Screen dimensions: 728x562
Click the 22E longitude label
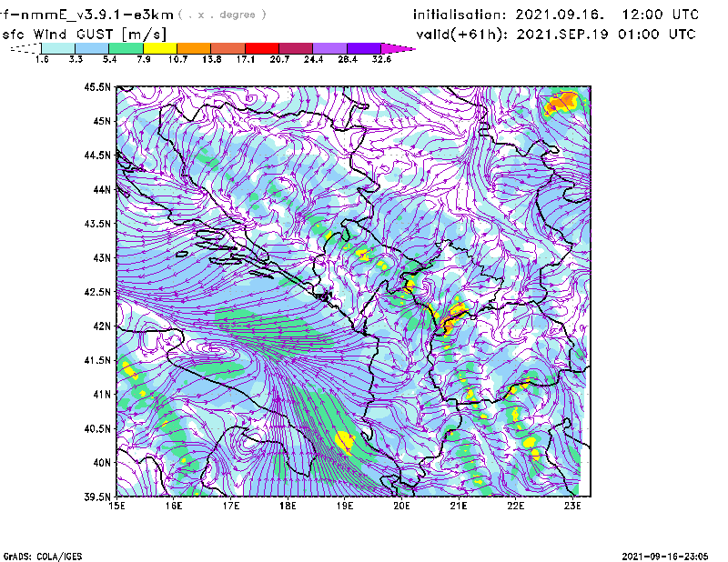click(x=515, y=506)
